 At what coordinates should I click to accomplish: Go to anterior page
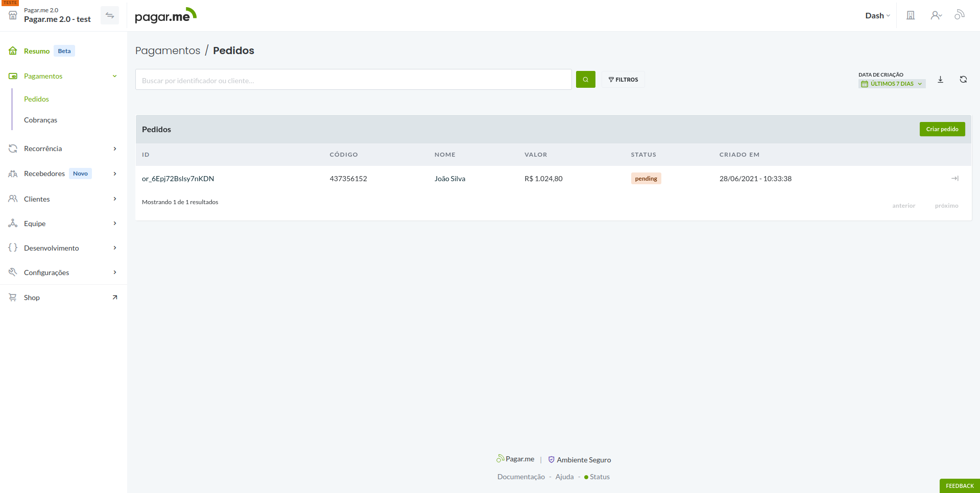[903, 206]
